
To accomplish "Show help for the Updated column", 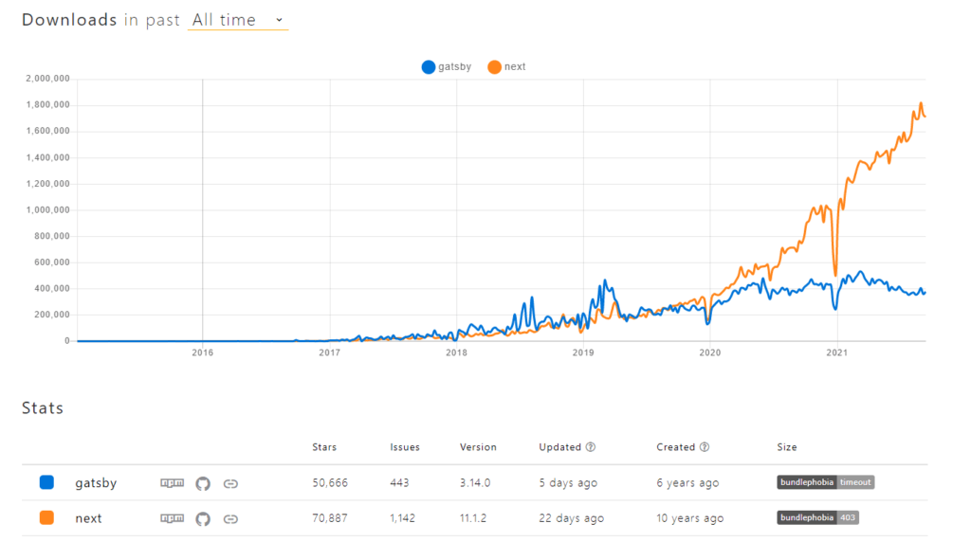I will (591, 446).
